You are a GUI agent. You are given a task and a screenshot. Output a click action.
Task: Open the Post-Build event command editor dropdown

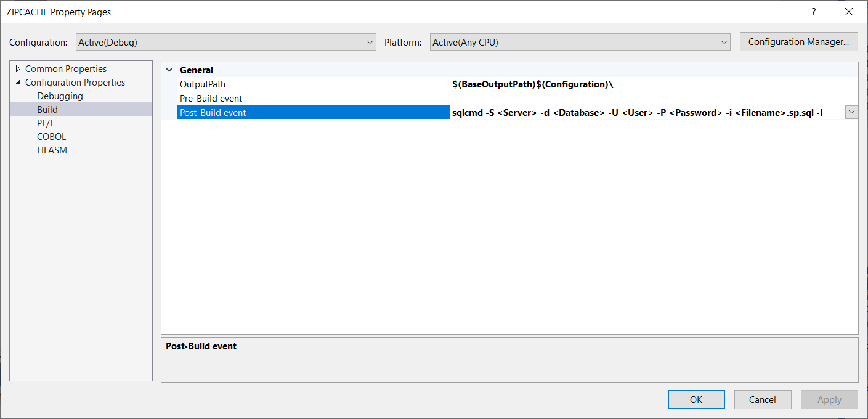coord(851,112)
